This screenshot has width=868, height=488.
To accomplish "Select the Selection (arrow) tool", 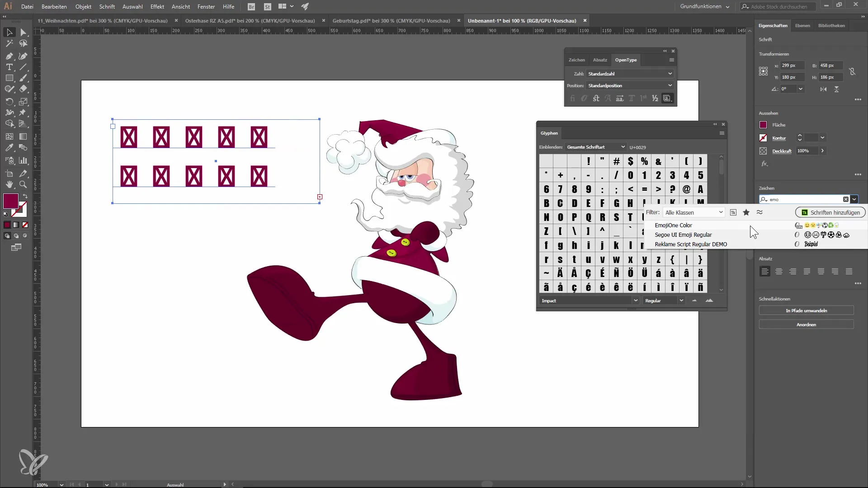I will [x=9, y=32].
